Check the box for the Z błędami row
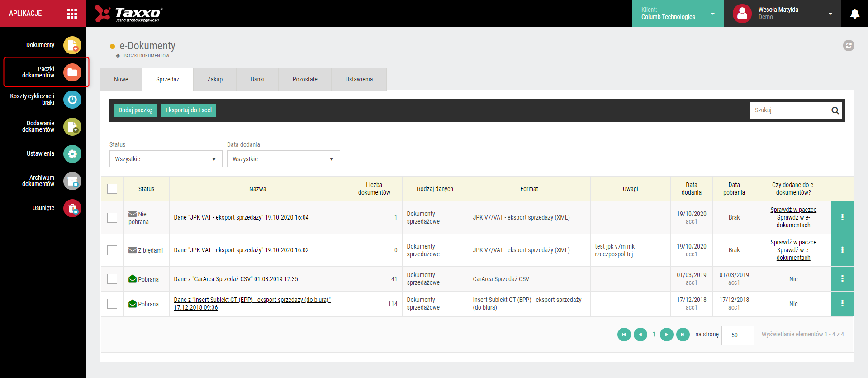Viewport: 868px width, 378px height. point(112,250)
